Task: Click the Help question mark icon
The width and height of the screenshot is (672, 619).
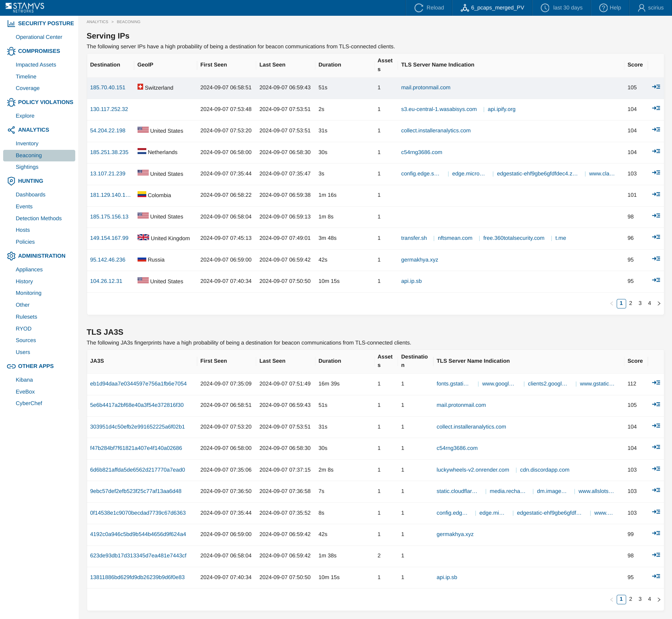Action: pyautogui.click(x=603, y=8)
